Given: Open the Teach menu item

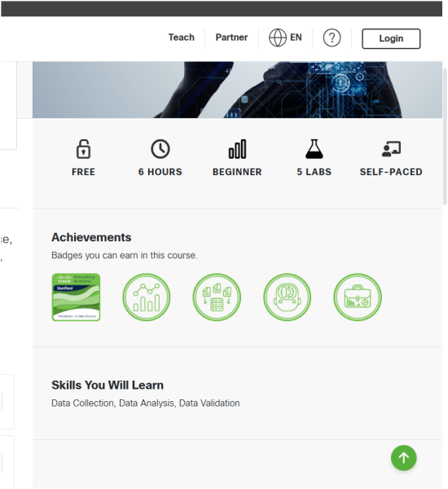Looking at the screenshot, I should pos(182,37).
